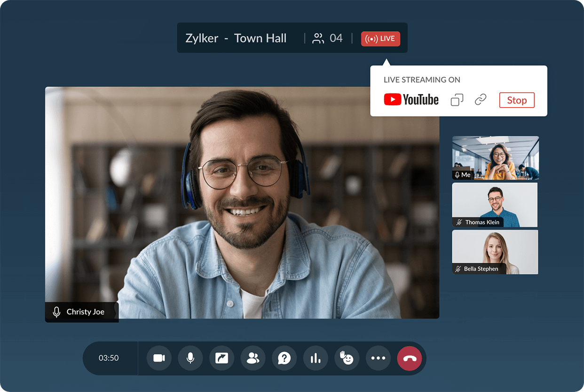
Task: Select the Bella Stephen video thumbnail
Action: tap(495, 251)
